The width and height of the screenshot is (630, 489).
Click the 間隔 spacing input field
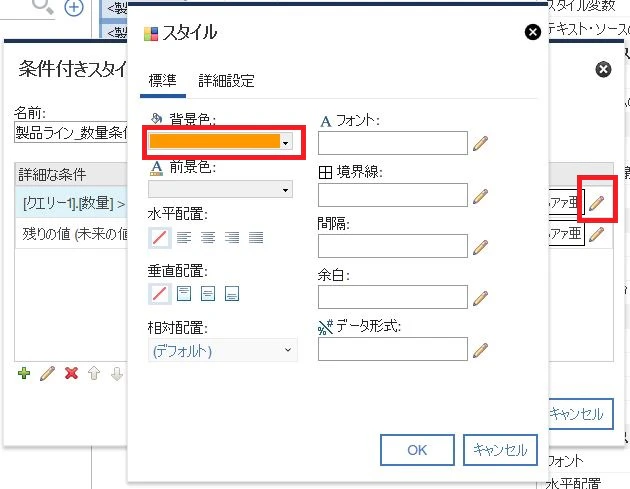coord(393,246)
